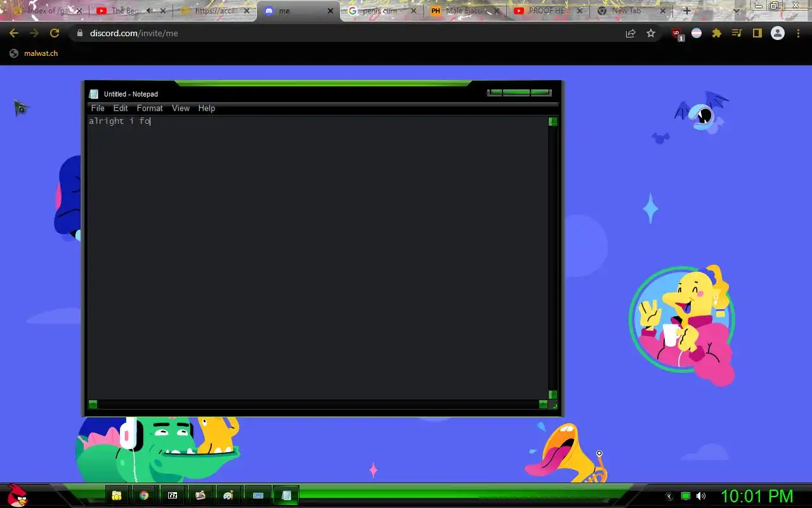Open the Notepad View menu

click(x=181, y=109)
